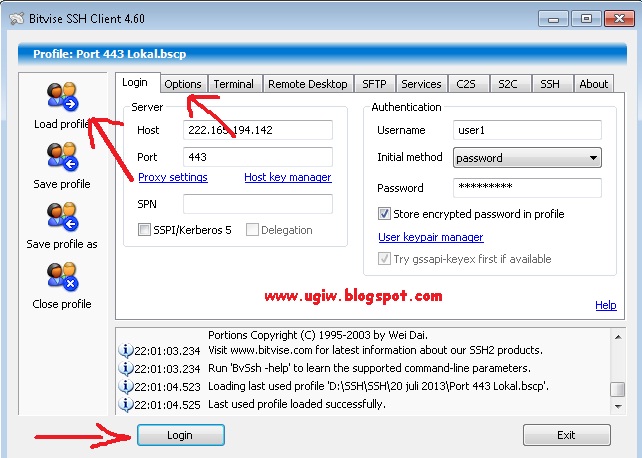This screenshot has width=642, height=458.
Task: Go to the SFTP tab
Action: point(375,84)
